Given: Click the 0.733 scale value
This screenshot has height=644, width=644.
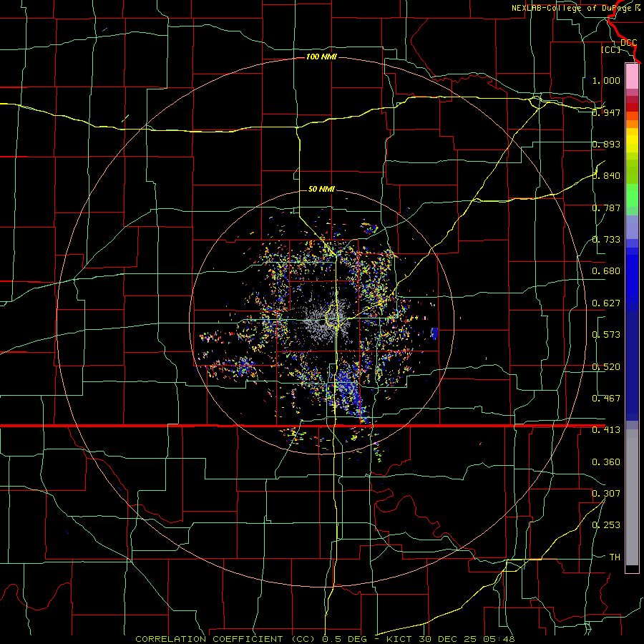Looking at the screenshot, I should click(606, 240).
